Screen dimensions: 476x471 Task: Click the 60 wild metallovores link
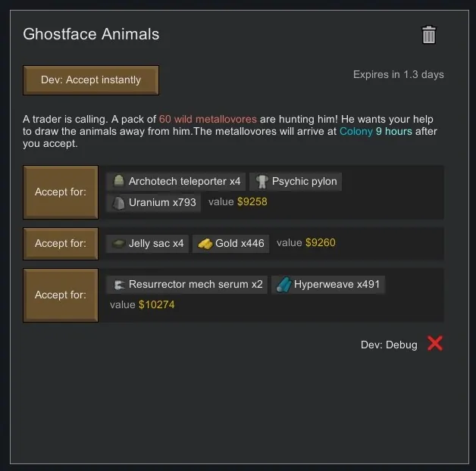coord(208,120)
